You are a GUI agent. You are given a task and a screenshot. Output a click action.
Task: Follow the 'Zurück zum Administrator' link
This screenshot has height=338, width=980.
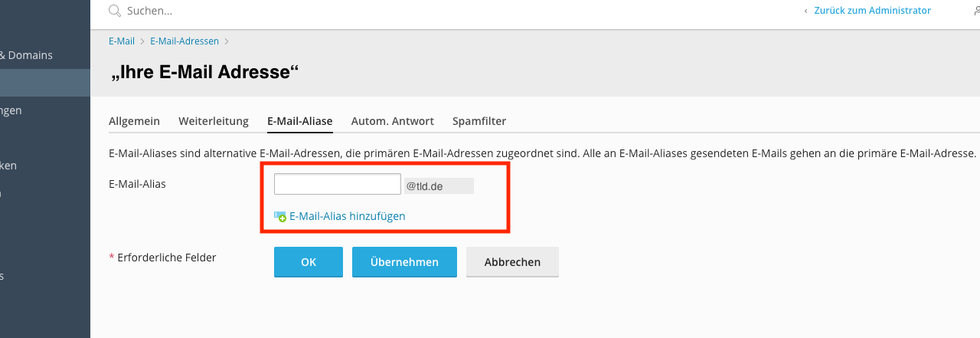(872, 11)
